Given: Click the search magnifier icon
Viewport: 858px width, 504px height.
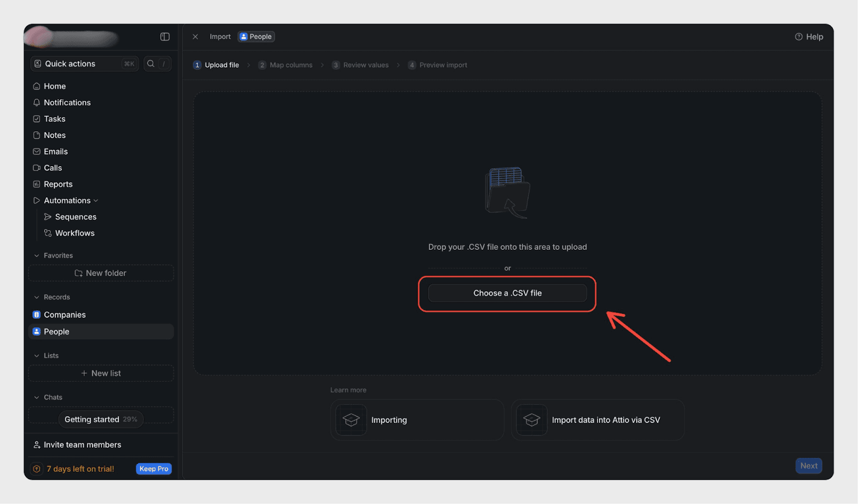Looking at the screenshot, I should point(151,64).
